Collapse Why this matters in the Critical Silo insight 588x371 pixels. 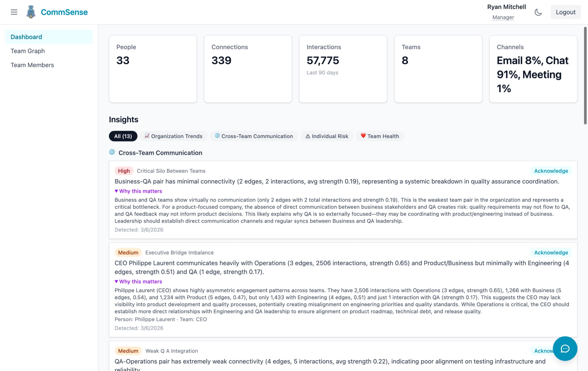[138, 191]
